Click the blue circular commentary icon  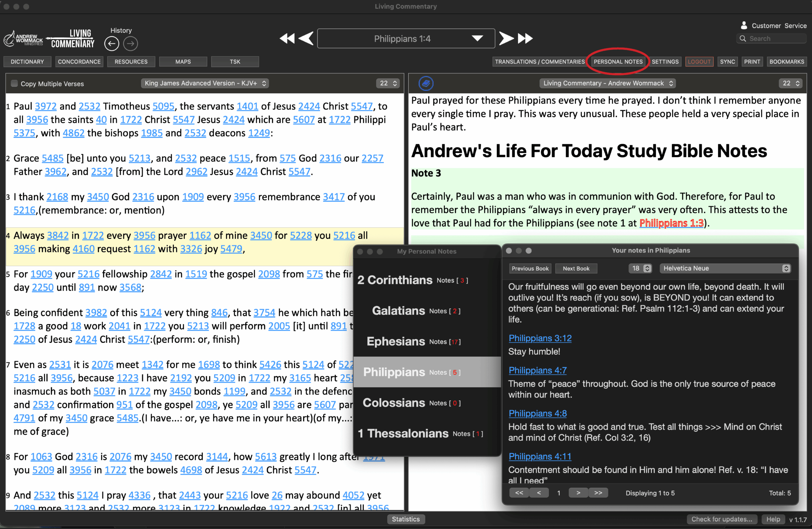point(426,83)
